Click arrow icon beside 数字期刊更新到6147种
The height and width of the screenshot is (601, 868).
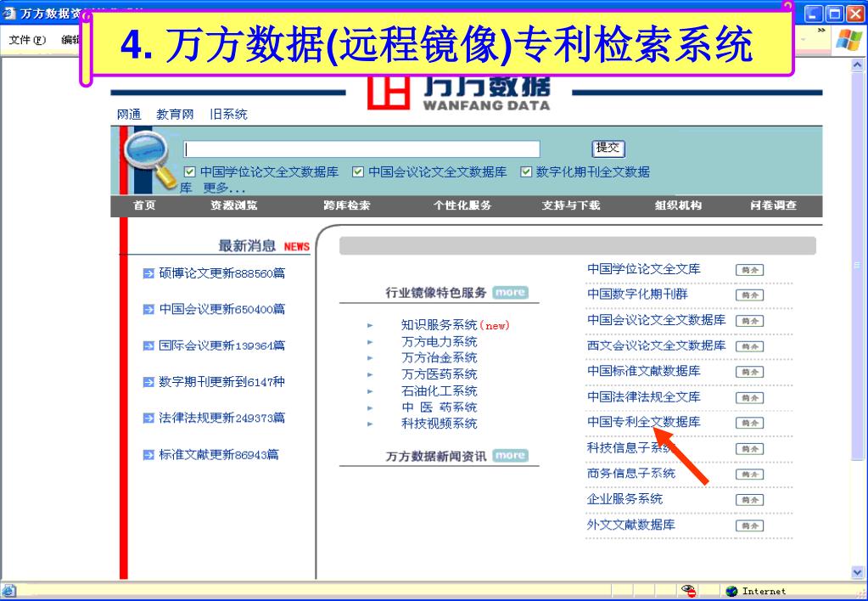(148, 382)
